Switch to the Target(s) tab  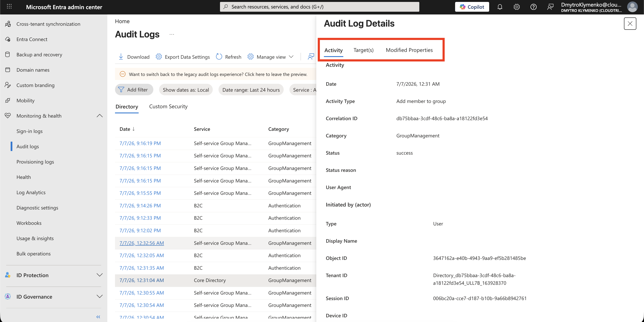[364, 50]
